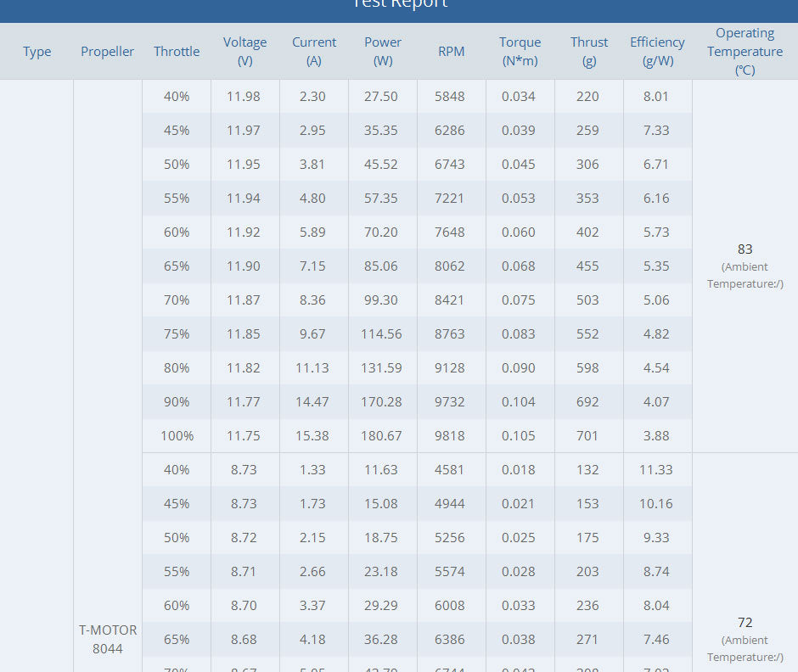Click the Voltage (V) column header
798x672 pixels.
[x=244, y=52]
